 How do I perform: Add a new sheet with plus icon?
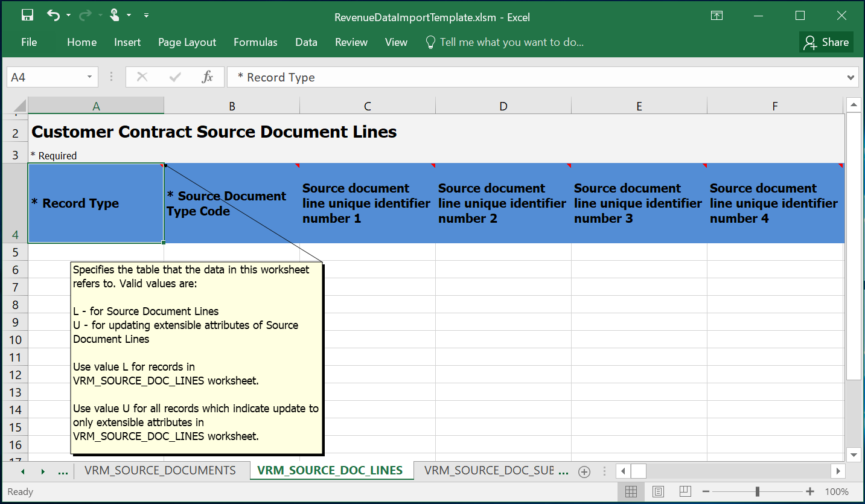[x=584, y=472]
